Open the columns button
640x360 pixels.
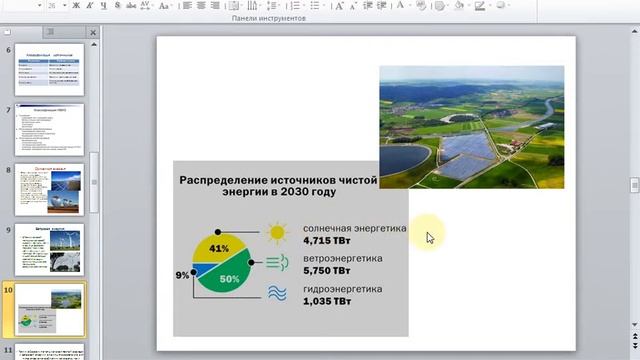click(x=253, y=5)
